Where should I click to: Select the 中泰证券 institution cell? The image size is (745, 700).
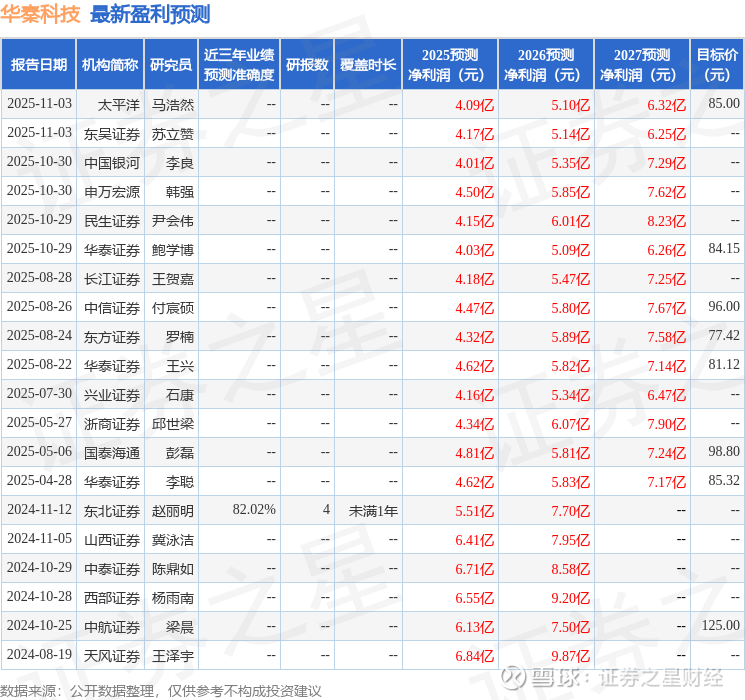[x=112, y=569]
